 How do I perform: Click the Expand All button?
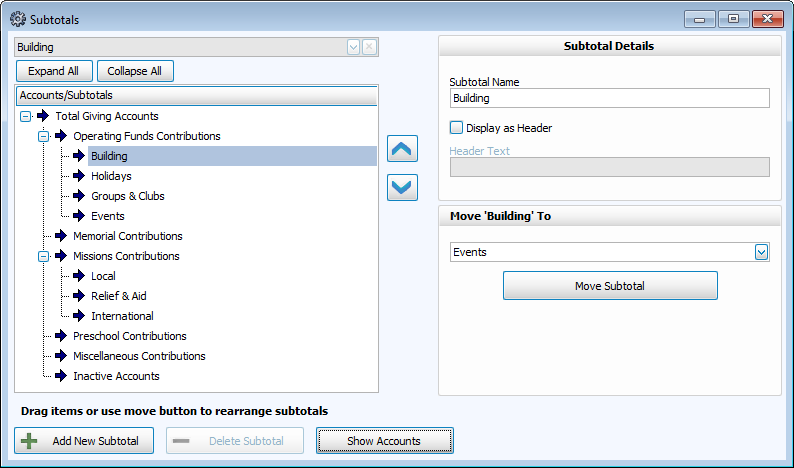tap(54, 71)
